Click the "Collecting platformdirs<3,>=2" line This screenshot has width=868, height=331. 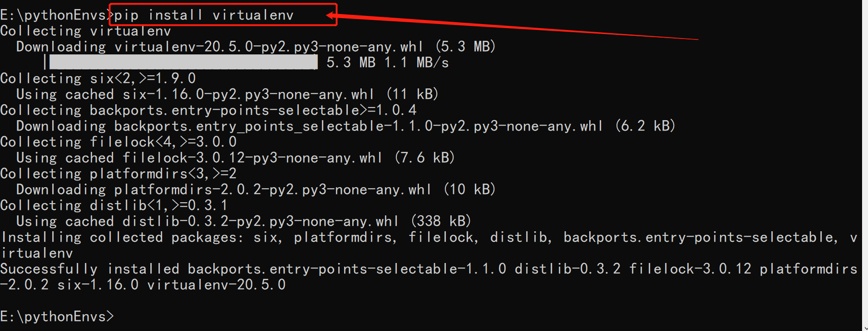pos(118,174)
